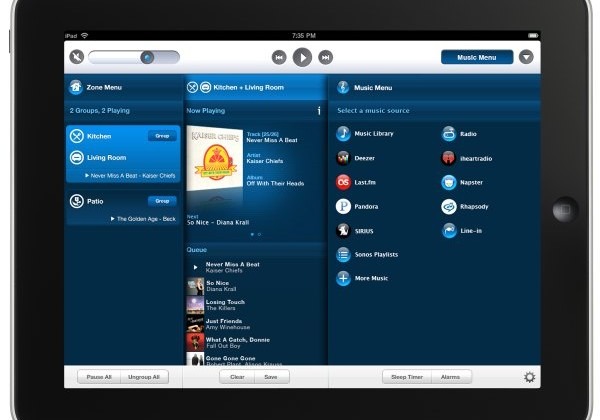Select the Patio zone icon
Screen dimensions: 600x420
coord(77,201)
